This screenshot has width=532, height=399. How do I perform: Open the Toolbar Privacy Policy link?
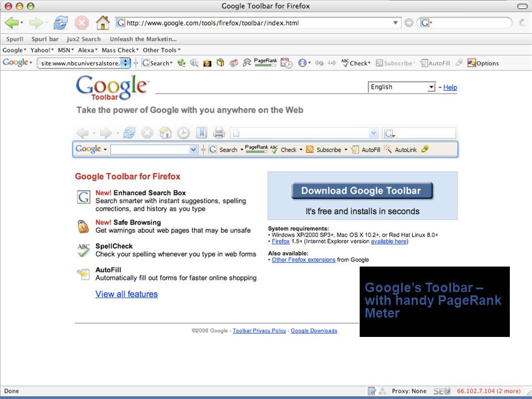coord(259,330)
